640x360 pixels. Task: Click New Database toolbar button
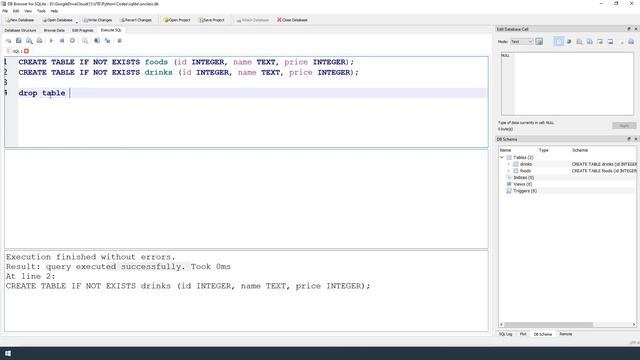20,20
